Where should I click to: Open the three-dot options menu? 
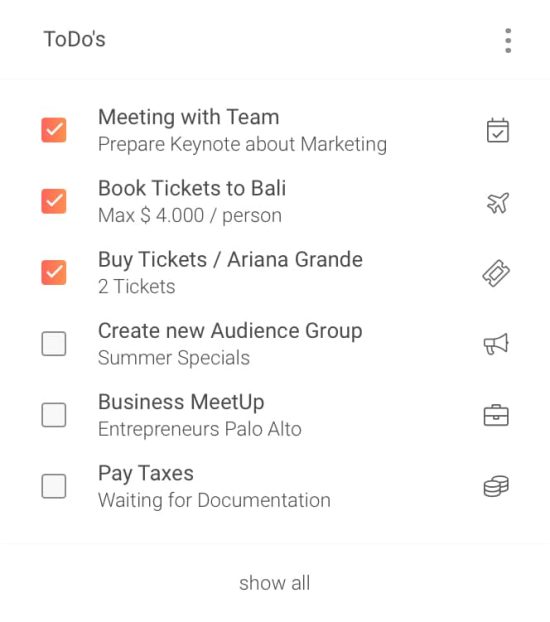click(508, 40)
